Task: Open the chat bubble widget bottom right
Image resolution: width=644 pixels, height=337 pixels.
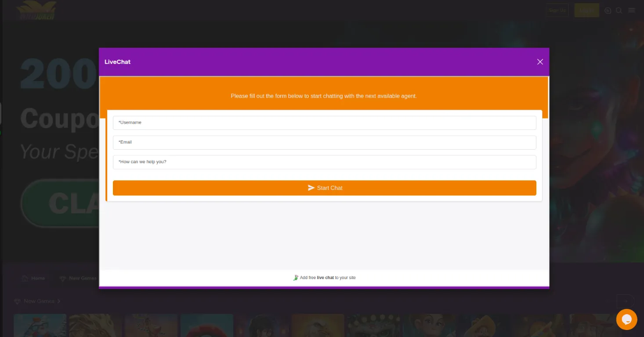Action: tap(626, 319)
